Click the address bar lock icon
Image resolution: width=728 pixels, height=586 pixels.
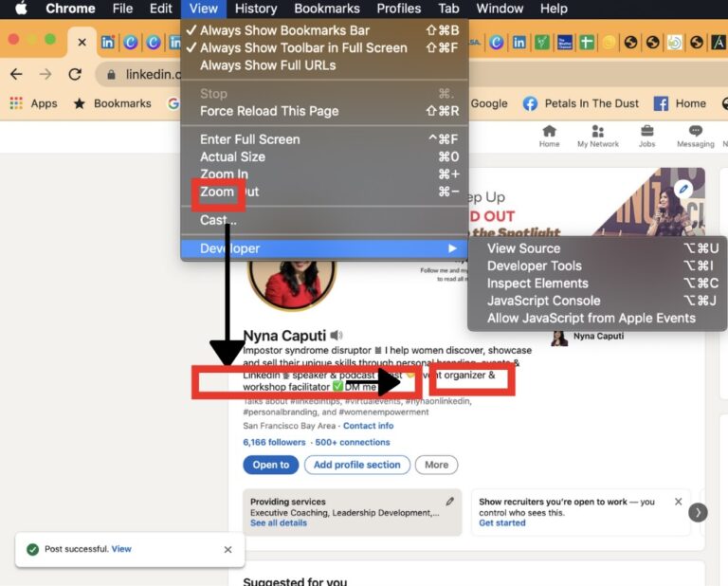(x=111, y=74)
